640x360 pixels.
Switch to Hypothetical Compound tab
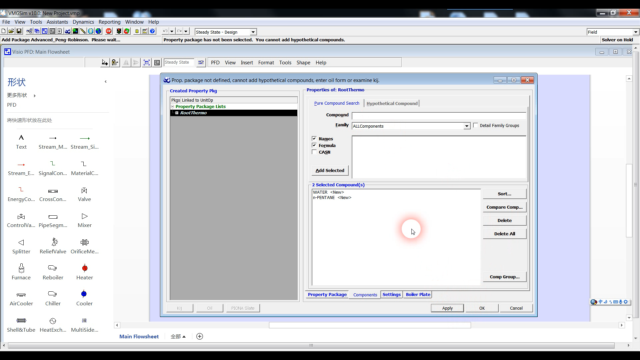coord(392,103)
